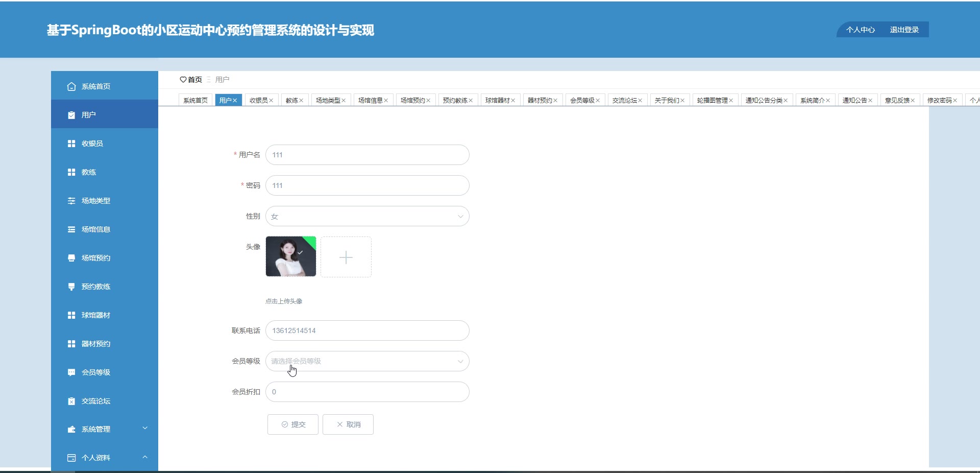
Task: Click the grid icon beside 器材预约
Action: point(71,344)
